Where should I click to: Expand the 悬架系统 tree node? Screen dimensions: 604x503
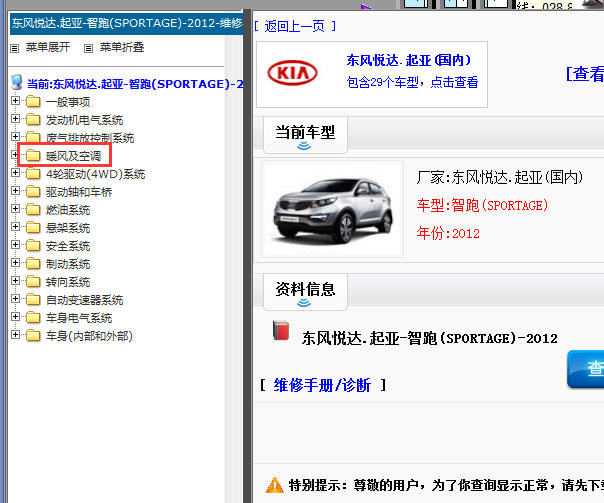pyautogui.click(x=15, y=226)
